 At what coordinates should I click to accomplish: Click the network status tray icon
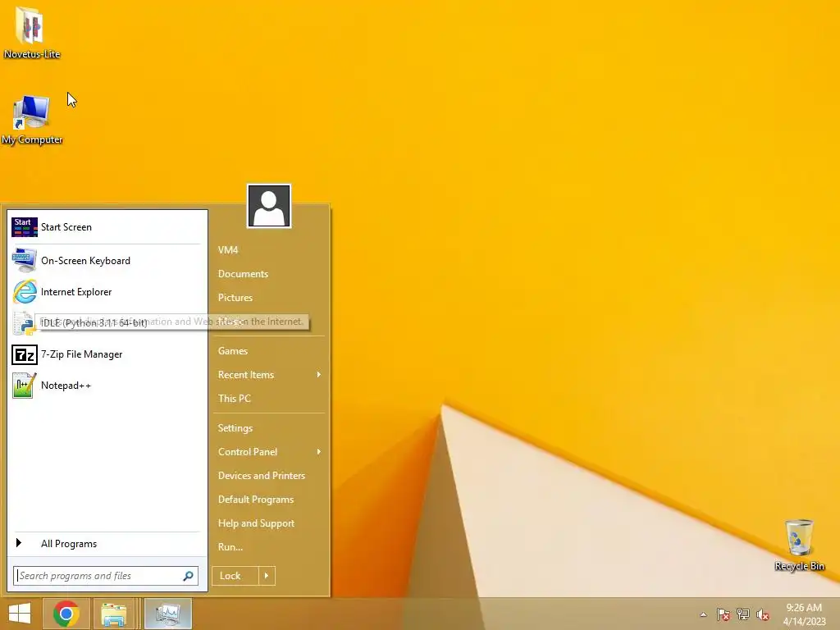743,614
